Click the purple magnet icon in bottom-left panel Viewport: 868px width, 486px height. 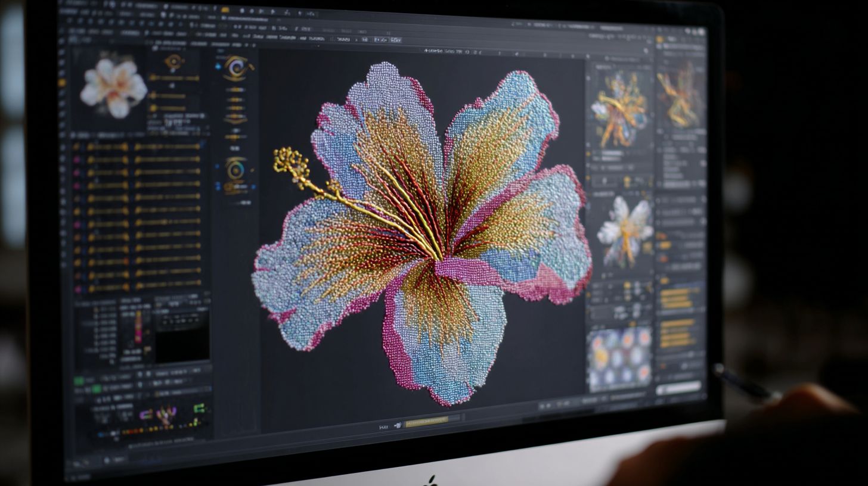click(145, 414)
